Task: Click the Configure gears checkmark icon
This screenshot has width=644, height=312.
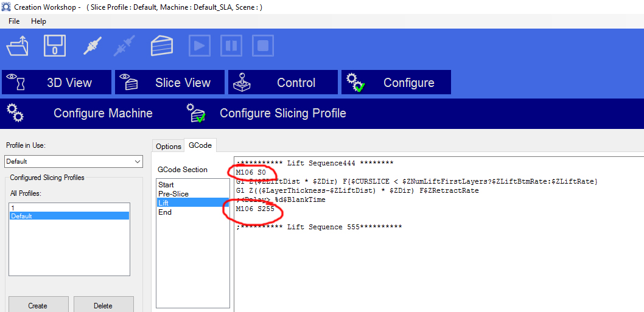Action: (x=355, y=83)
